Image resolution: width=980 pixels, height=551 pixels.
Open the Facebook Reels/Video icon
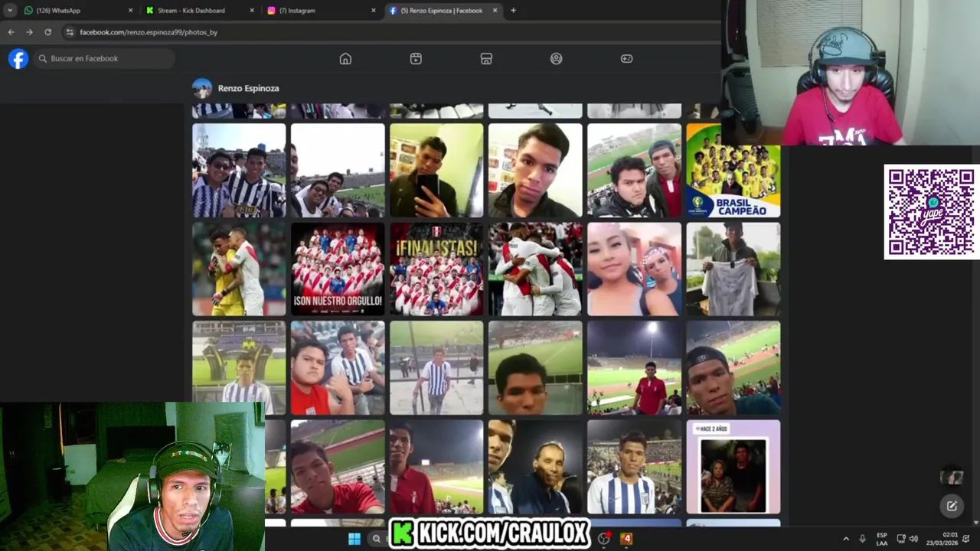[416, 59]
